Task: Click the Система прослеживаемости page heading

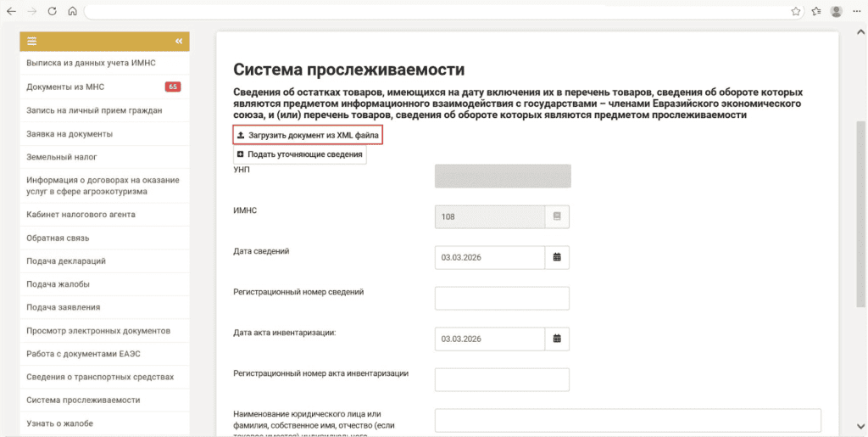Action: click(x=348, y=70)
